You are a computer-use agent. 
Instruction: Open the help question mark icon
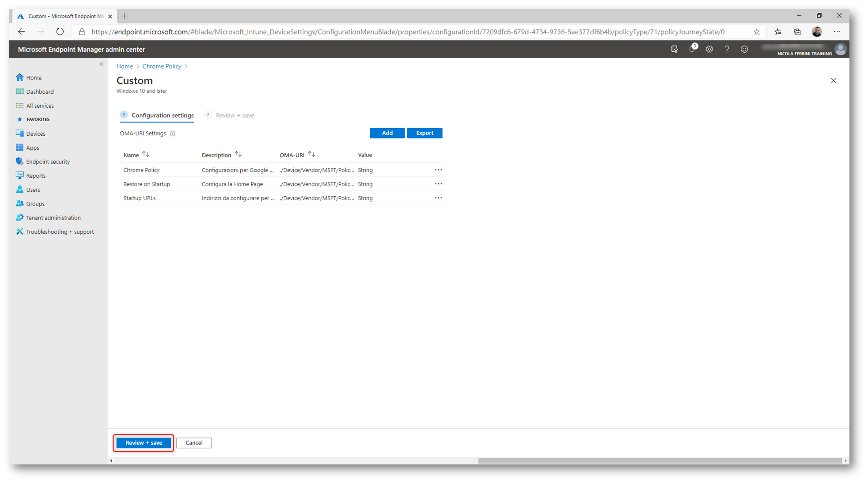(727, 49)
